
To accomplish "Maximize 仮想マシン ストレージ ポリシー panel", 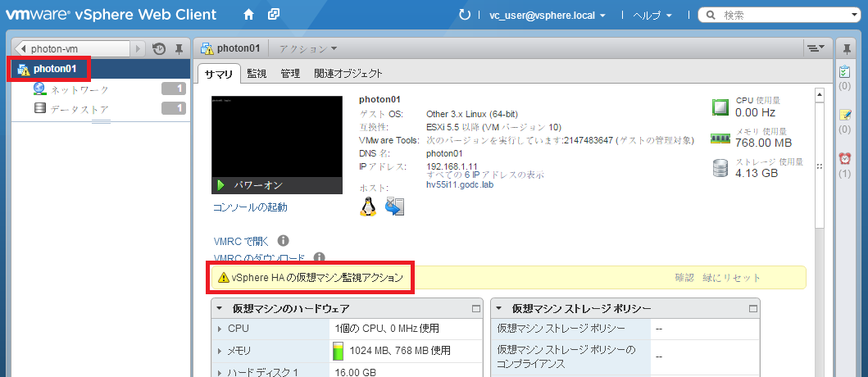I will pos(753,308).
